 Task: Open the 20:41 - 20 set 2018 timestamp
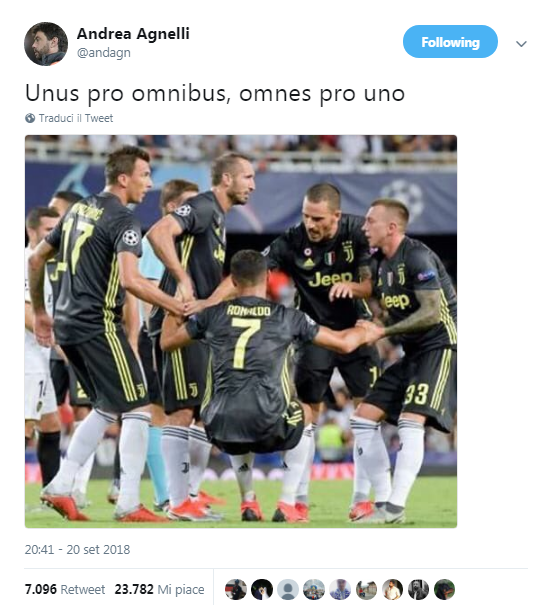[78, 549]
